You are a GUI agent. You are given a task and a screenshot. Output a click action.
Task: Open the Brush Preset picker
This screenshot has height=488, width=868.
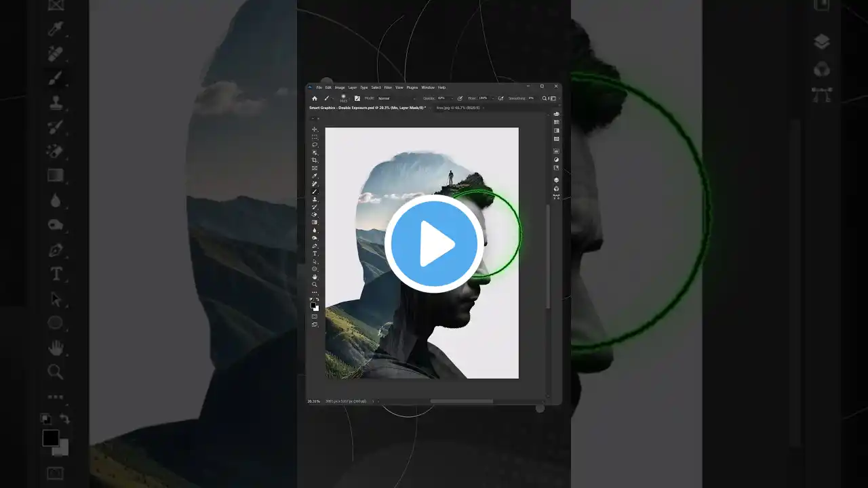[343, 98]
